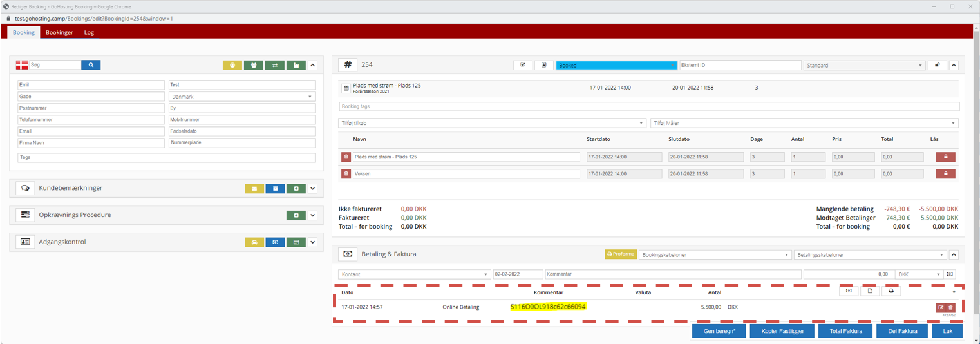
Task: Open the Log tab
Action: (89, 32)
